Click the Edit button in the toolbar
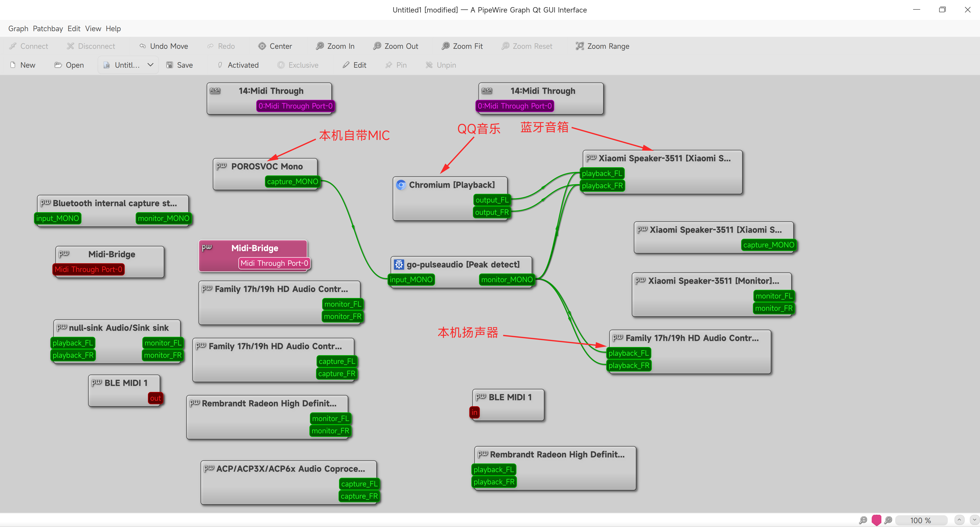 (354, 65)
